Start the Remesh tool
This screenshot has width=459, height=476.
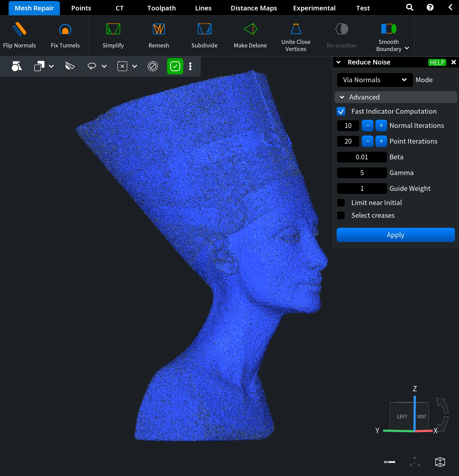point(159,36)
